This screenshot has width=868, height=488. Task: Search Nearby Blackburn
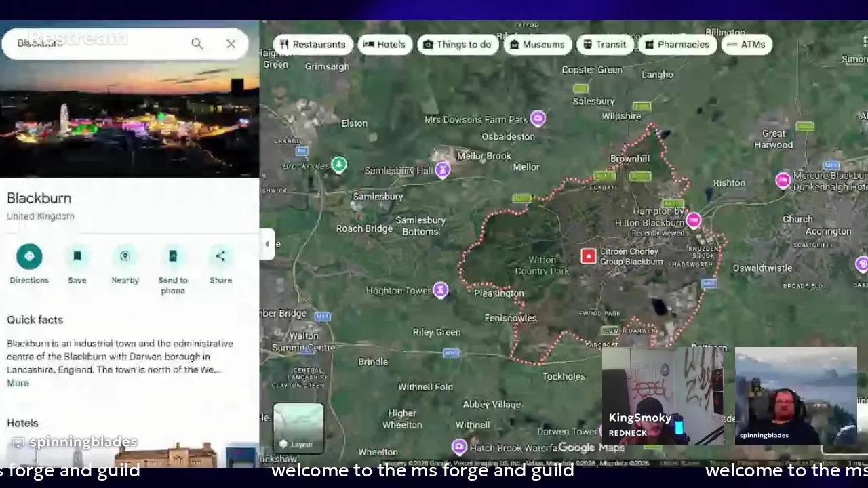tap(125, 264)
